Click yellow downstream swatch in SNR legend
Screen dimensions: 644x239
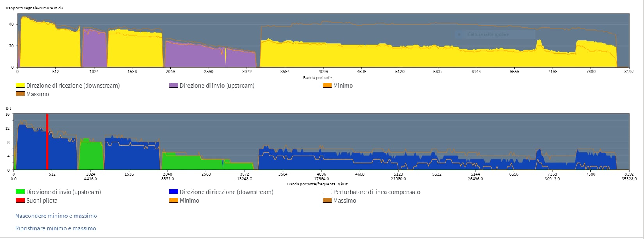tap(20, 85)
